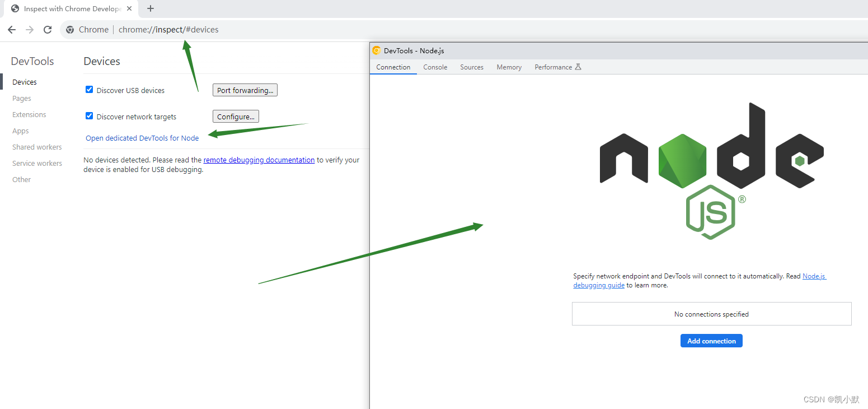868x409 pixels.
Task: Click the 'DevTools - Node.js' window title
Action: pyautogui.click(x=414, y=50)
